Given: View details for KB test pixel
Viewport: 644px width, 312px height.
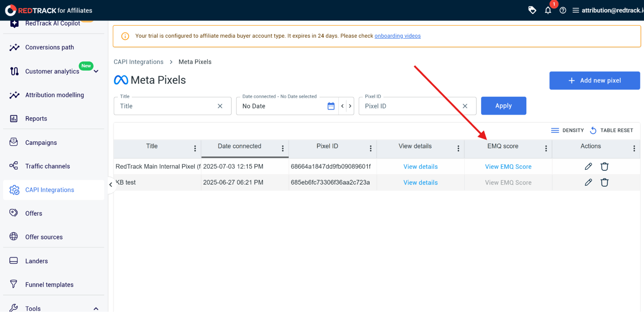Looking at the screenshot, I should point(420,182).
